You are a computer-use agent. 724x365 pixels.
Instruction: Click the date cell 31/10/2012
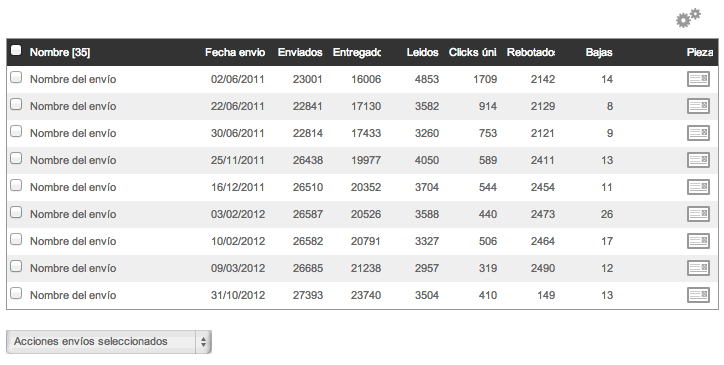[238, 295]
